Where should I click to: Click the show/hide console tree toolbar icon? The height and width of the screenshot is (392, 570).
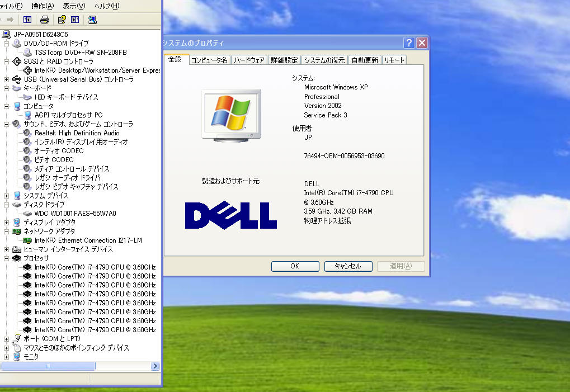[x=27, y=20]
